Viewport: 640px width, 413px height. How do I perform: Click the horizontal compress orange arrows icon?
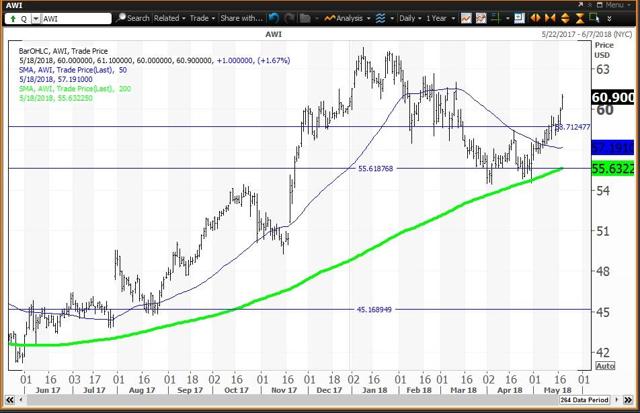[550, 18]
